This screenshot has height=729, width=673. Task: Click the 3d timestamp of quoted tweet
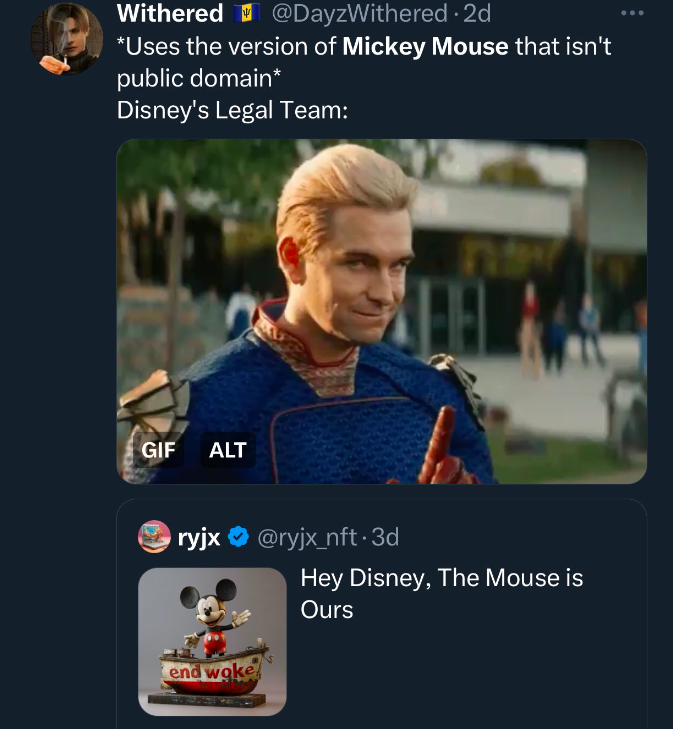click(385, 538)
